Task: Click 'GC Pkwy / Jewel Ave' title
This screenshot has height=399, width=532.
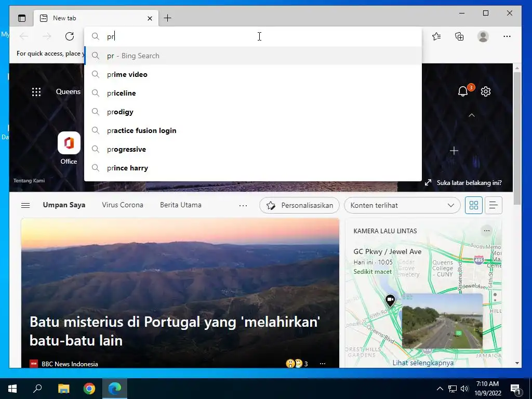Action: pos(388,251)
